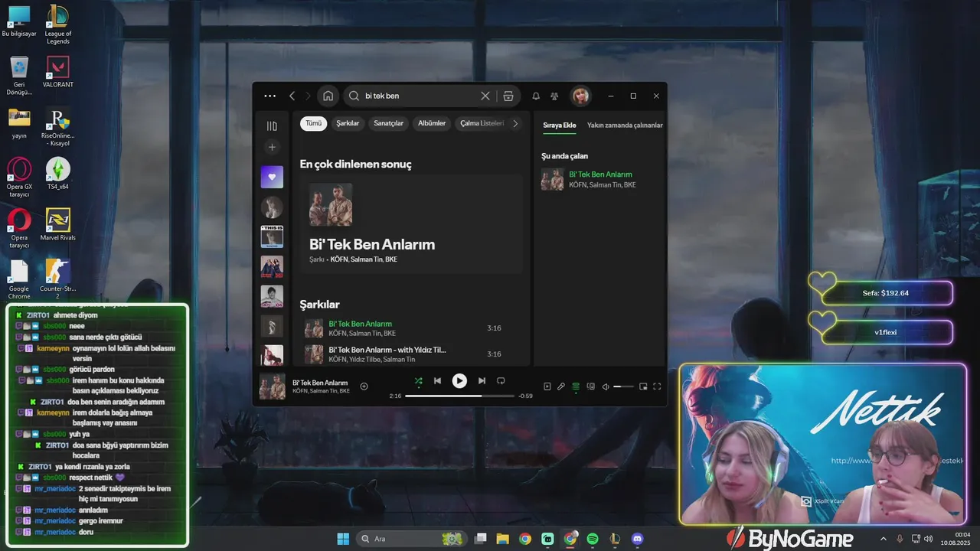Select VALORANT desktop icon

(58, 72)
